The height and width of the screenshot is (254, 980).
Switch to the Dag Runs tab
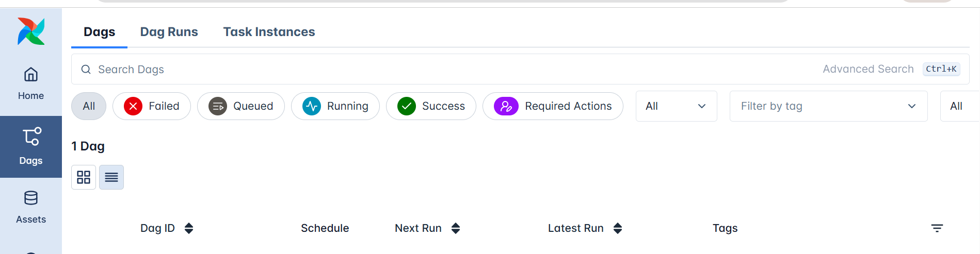169,32
